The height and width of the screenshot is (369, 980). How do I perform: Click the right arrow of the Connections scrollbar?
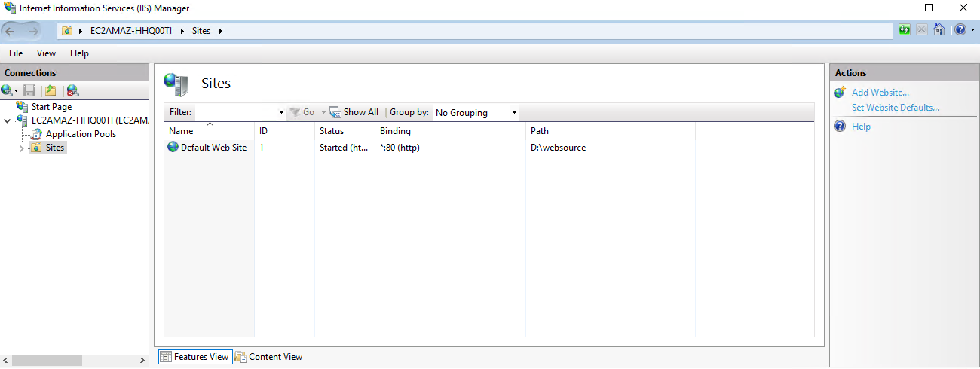[143, 361]
